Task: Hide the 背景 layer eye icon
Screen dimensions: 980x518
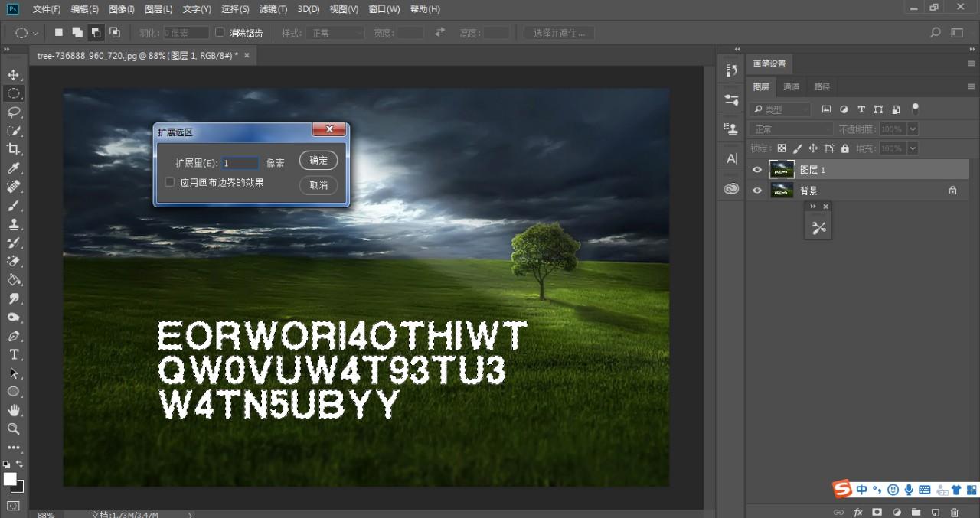Action: pos(757,191)
